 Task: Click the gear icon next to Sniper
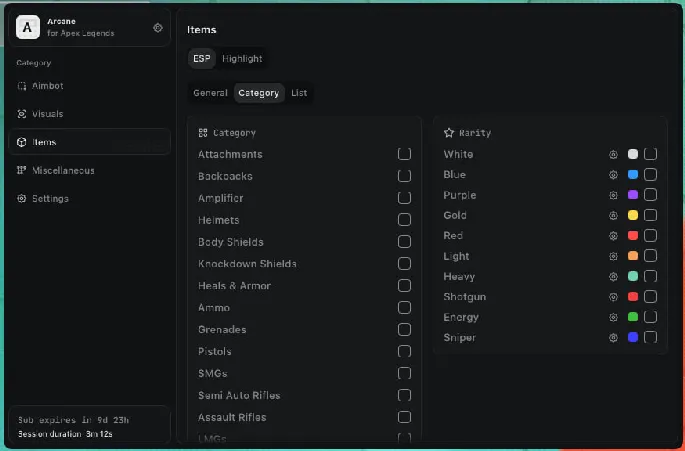(614, 338)
